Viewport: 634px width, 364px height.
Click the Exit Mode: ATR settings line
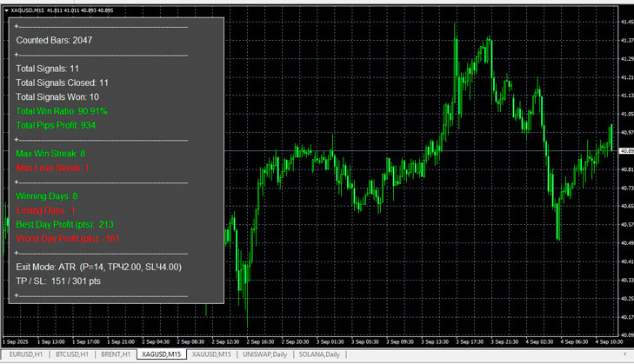point(98,267)
